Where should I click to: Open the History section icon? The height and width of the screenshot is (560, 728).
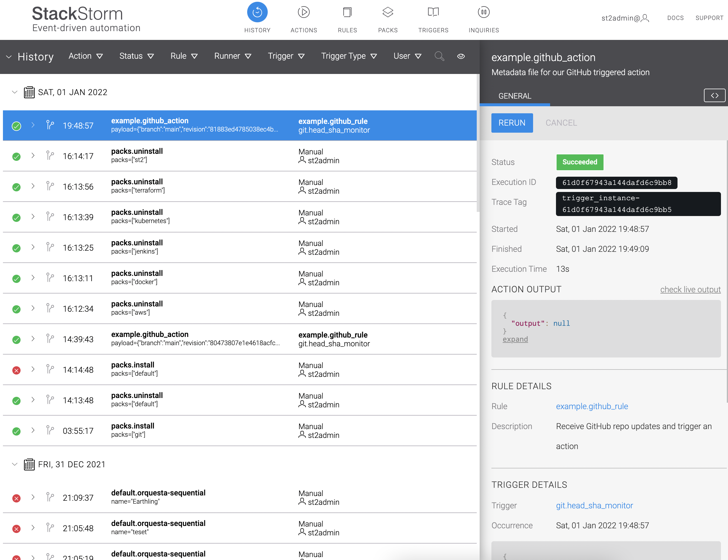(257, 12)
